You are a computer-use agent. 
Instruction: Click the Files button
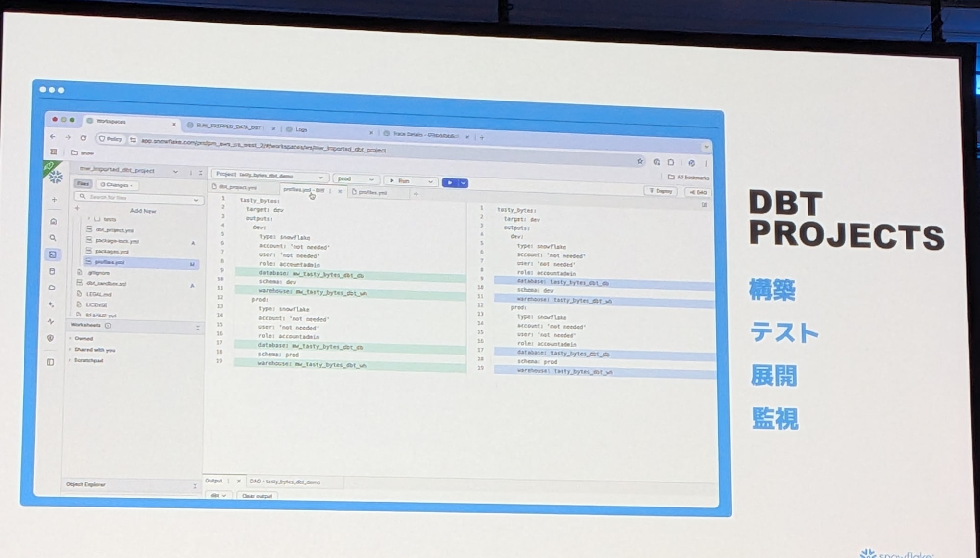point(83,183)
